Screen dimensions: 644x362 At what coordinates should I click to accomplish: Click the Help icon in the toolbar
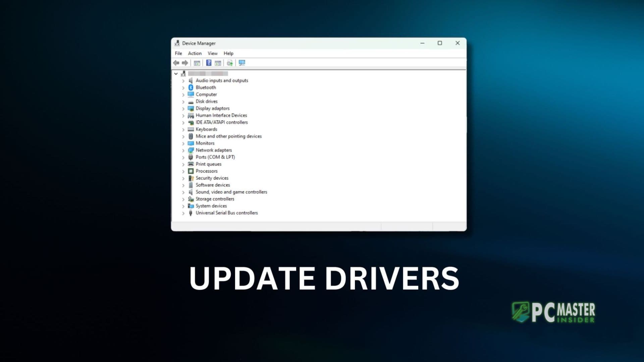click(209, 63)
